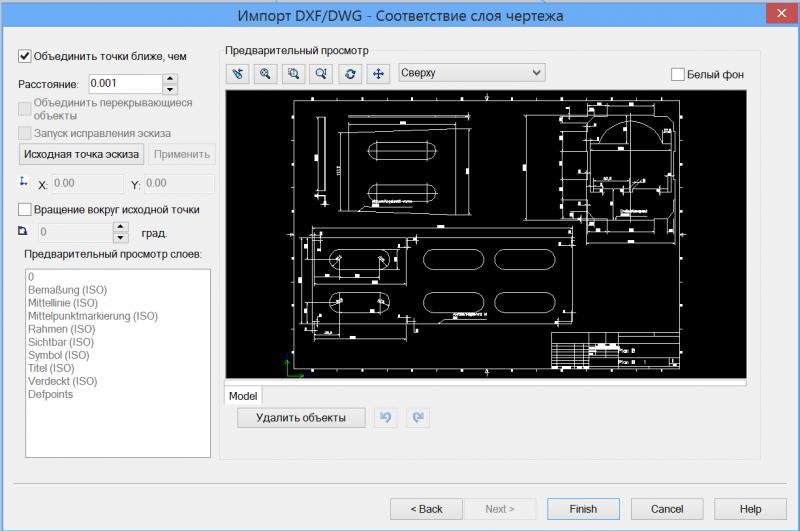
Task: Click the redo arrow icon below preview
Action: 417,418
